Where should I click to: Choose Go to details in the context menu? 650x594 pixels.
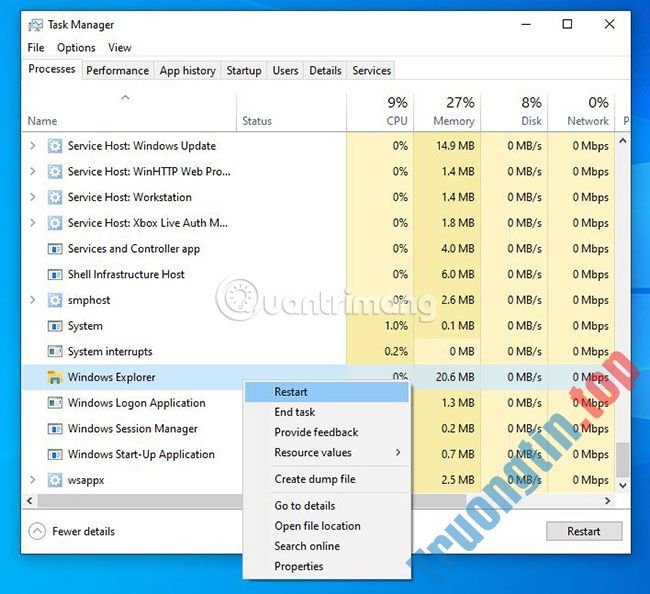[x=327, y=506]
